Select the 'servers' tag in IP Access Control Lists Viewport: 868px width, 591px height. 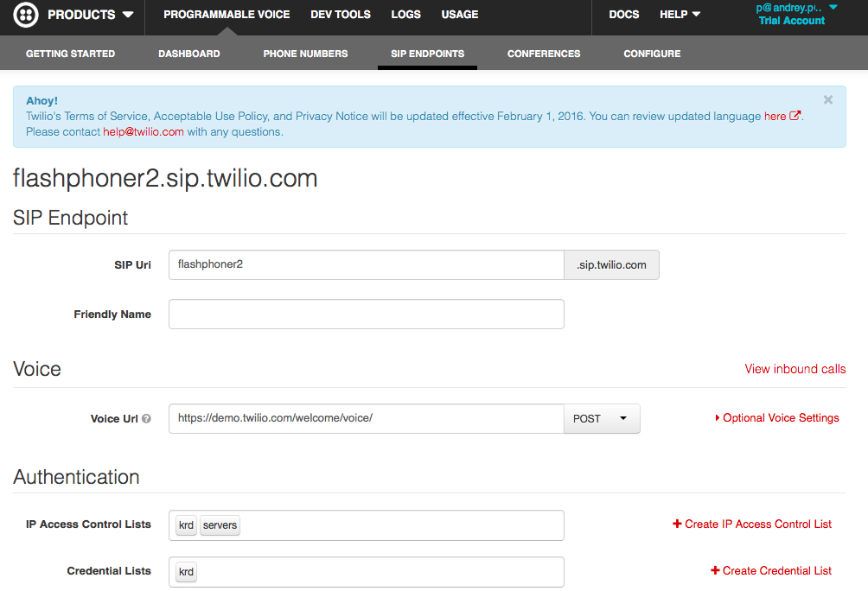(220, 525)
